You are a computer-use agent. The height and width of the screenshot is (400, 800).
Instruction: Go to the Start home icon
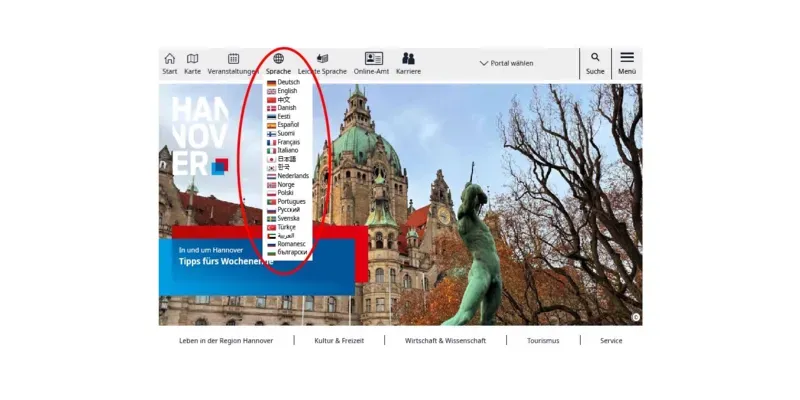(x=170, y=58)
